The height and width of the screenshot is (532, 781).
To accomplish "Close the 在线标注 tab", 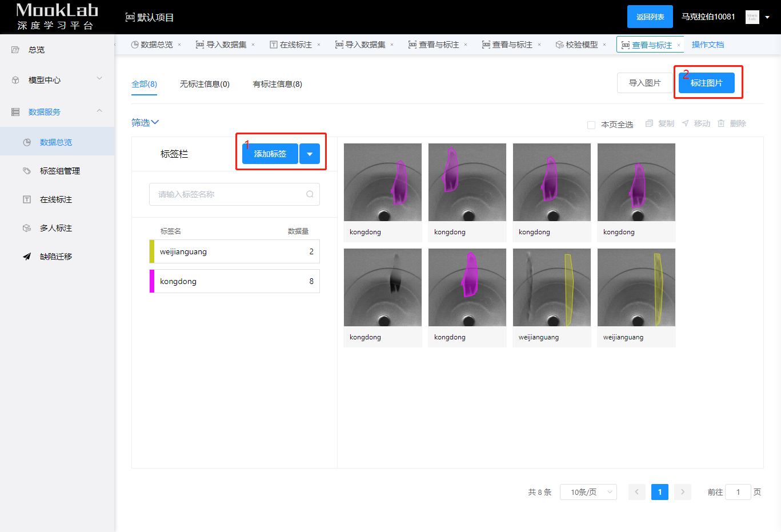I will [x=319, y=45].
